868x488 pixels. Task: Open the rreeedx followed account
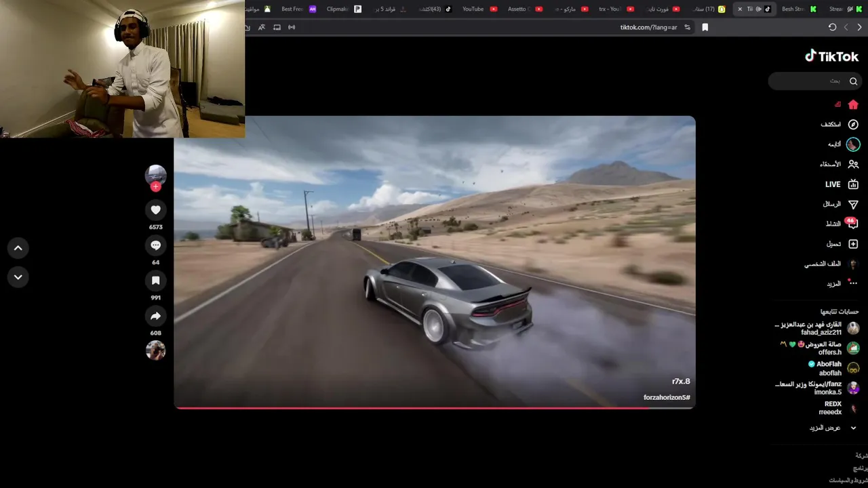pyautogui.click(x=839, y=408)
